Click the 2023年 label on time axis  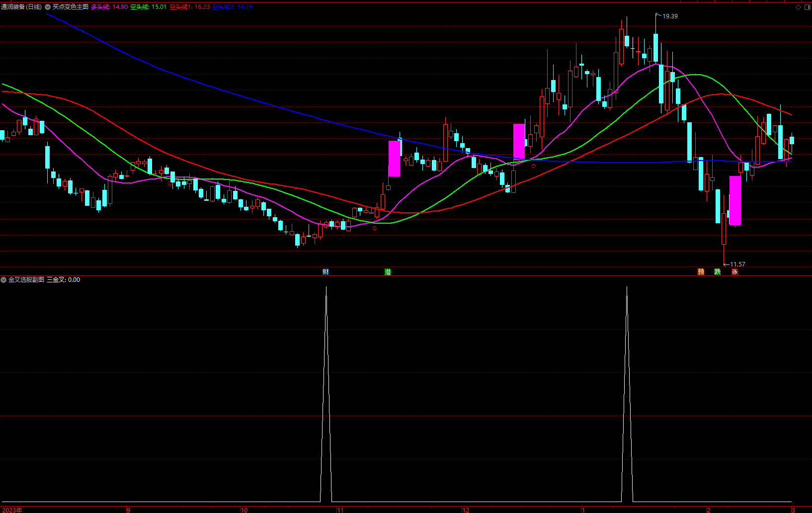[12, 510]
